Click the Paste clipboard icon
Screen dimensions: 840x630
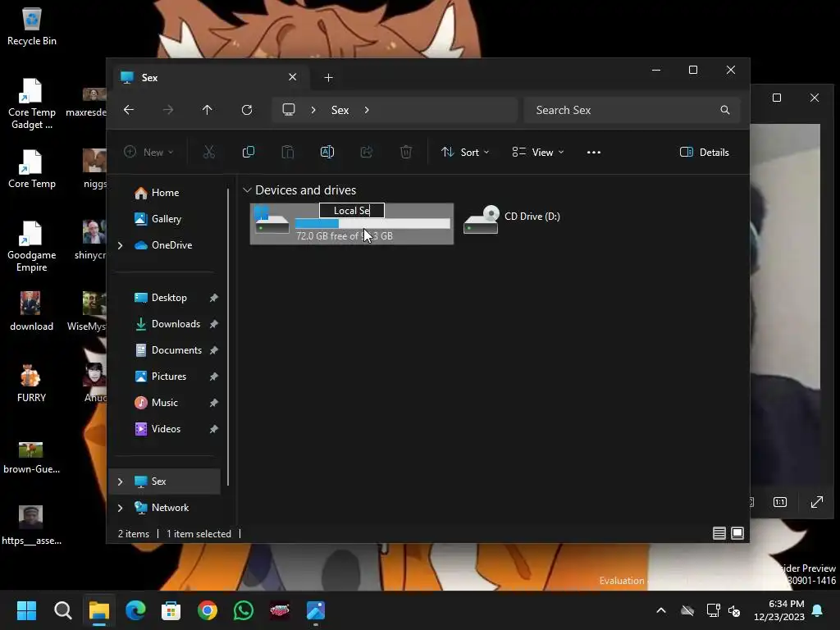pyautogui.click(x=288, y=152)
